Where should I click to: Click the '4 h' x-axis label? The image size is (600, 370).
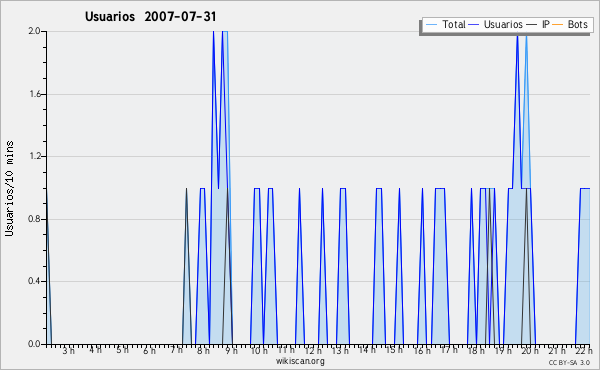95,350
